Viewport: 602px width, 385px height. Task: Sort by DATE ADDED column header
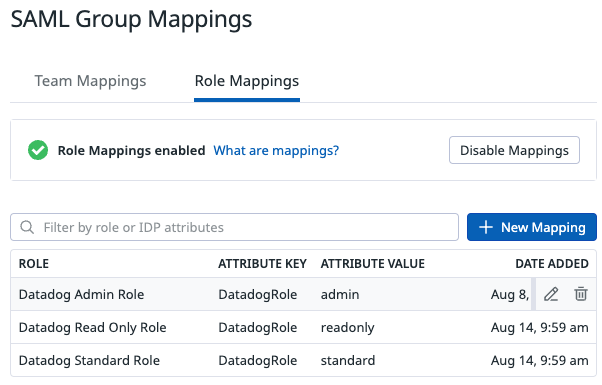coord(552,264)
